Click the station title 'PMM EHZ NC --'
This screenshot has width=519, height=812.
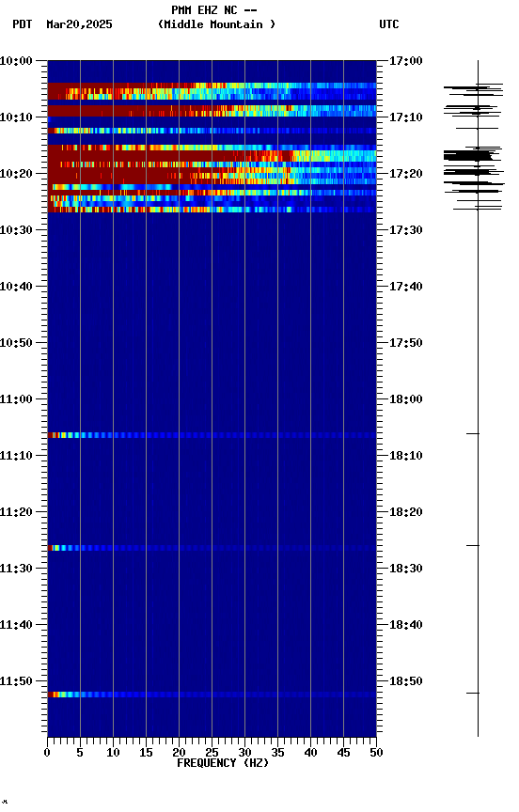tap(214, 9)
